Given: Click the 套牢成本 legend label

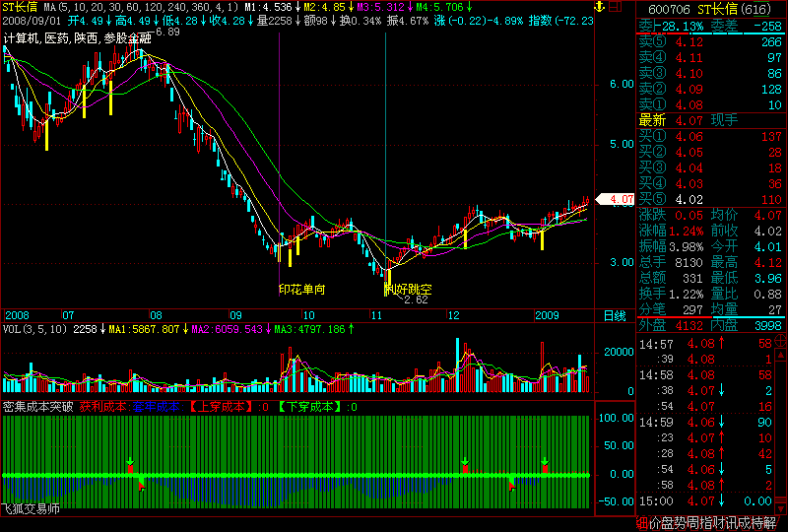Looking at the screenshot, I should click(x=157, y=407).
